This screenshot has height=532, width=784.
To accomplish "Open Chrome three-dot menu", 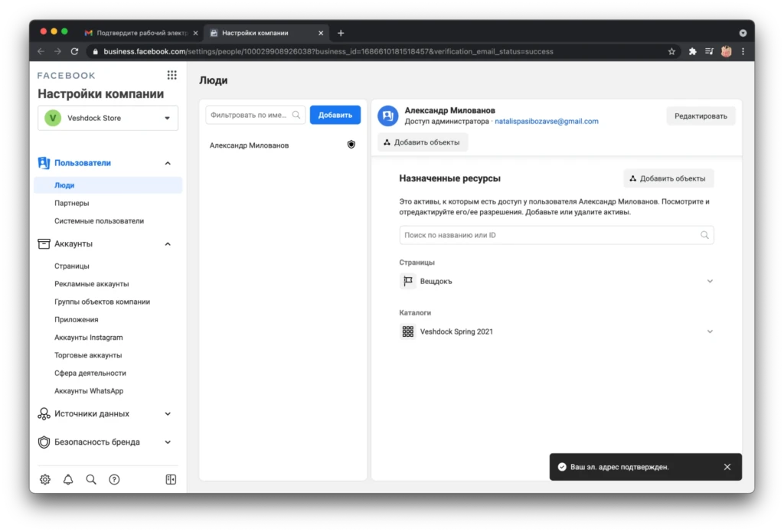I will [x=743, y=51].
